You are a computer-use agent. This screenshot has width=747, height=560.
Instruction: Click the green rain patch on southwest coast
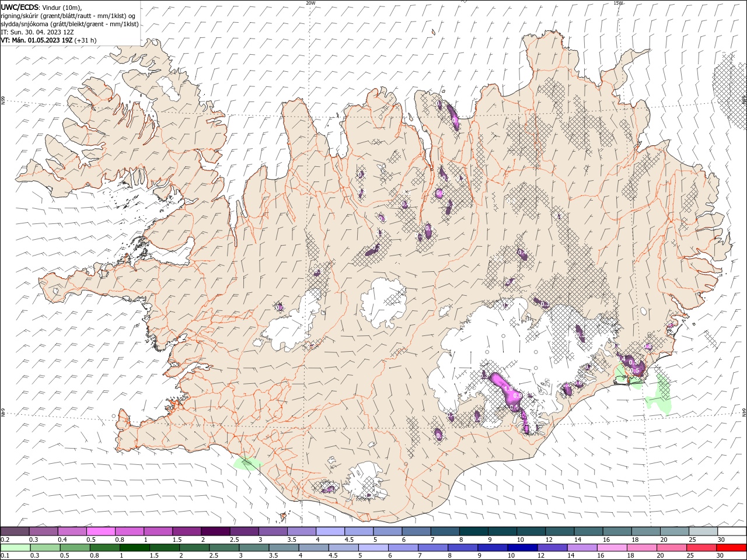tap(247, 464)
